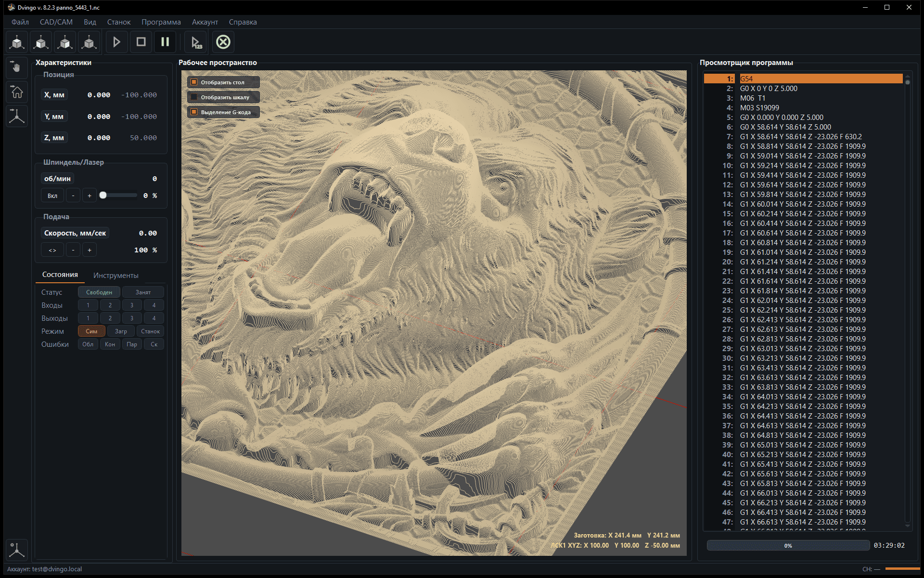Click go-to-origin axes icon in sidebar
924x578 pixels.
click(x=16, y=116)
